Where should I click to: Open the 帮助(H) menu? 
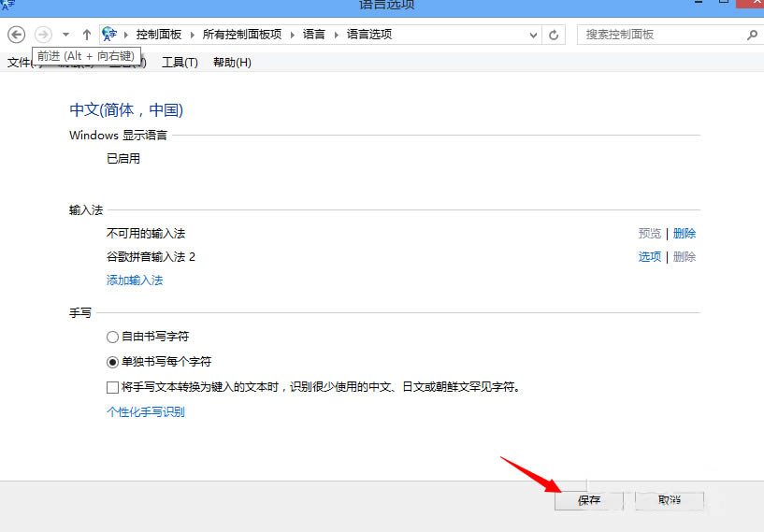233,63
